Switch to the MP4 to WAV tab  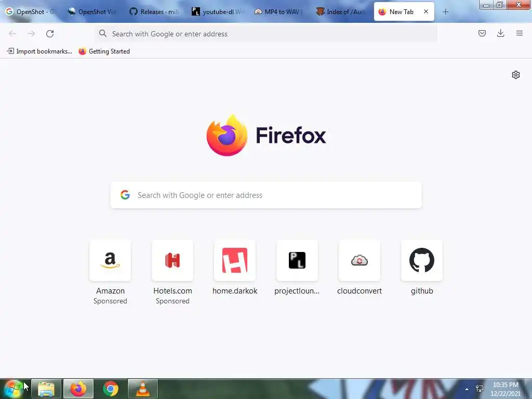coord(279,12)
